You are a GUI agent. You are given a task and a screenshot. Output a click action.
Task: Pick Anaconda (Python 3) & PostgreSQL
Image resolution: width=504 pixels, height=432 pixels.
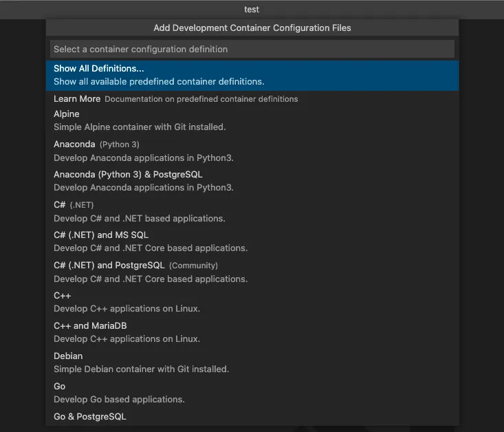(128, 175)
